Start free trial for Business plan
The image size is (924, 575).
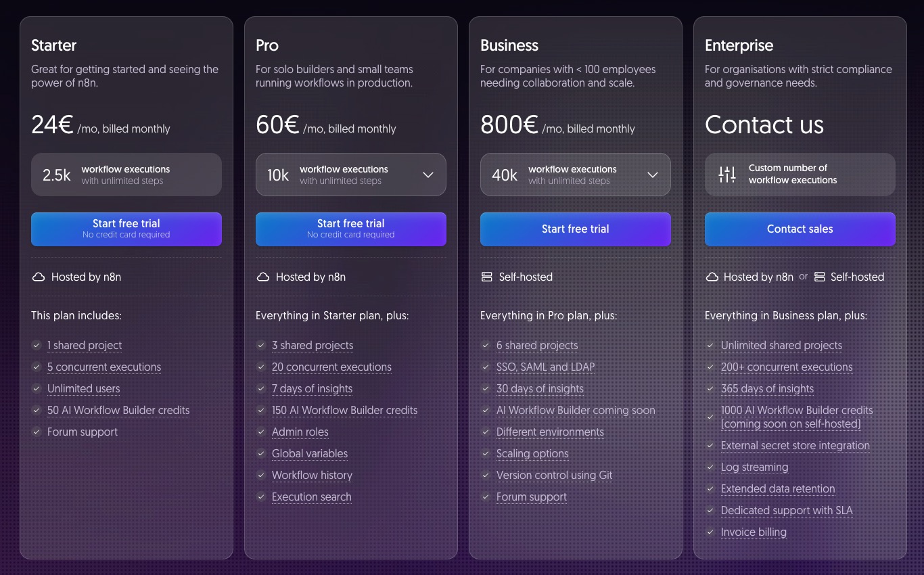pos(576,229)
